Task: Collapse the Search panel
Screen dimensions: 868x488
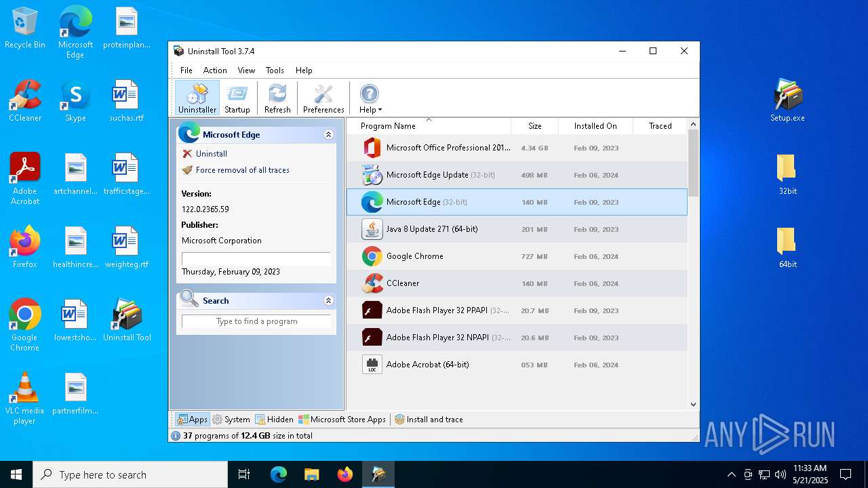Action: tap(329, 301)
